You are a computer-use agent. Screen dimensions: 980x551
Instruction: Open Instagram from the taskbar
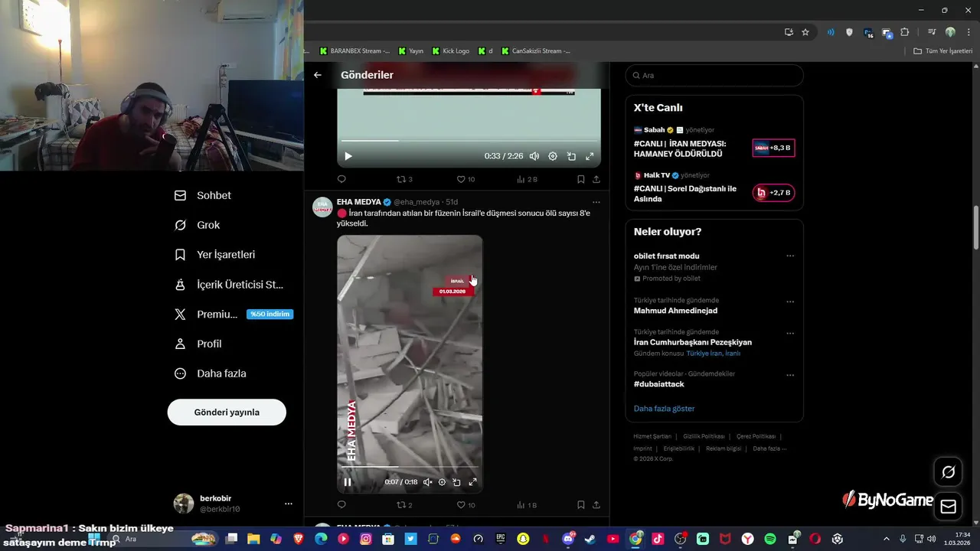(x=366, y=539)
